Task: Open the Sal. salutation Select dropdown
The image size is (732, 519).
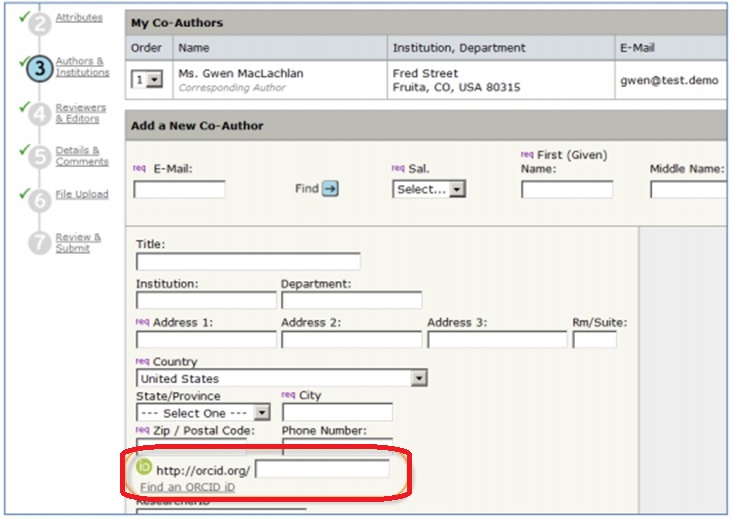Action: point(429,189)
